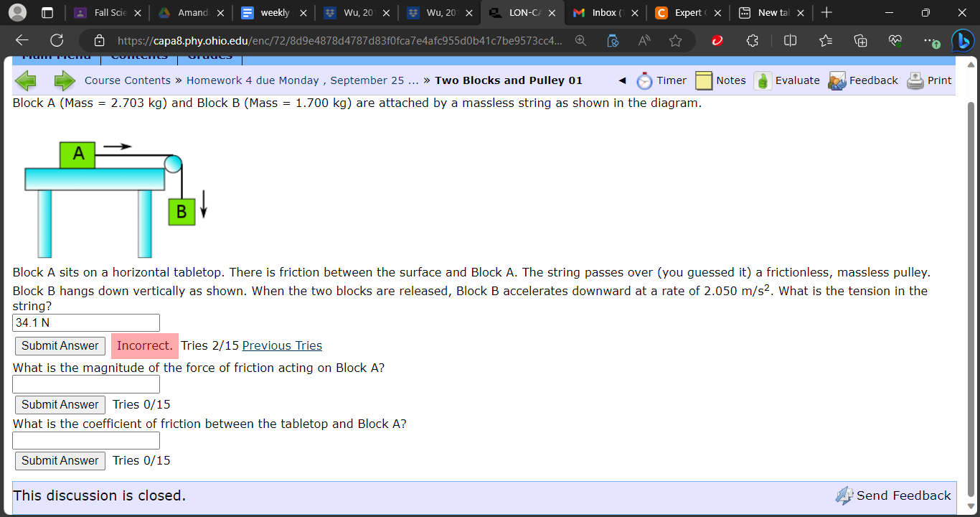The image size is (980, 517).
Task: Click the coefficient of friction answer field
Action: (85, 440)
